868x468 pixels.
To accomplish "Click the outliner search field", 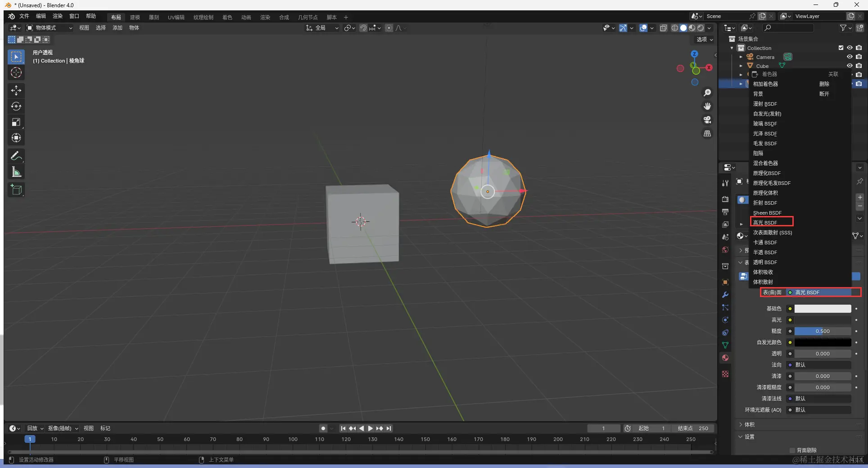I will [x=788, y=28].
